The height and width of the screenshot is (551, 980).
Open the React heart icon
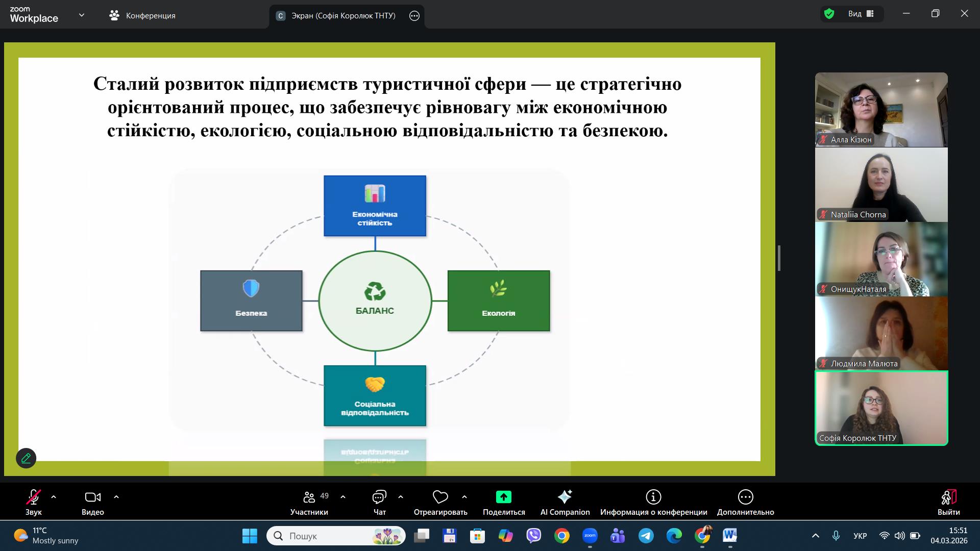tap(440, 497)
